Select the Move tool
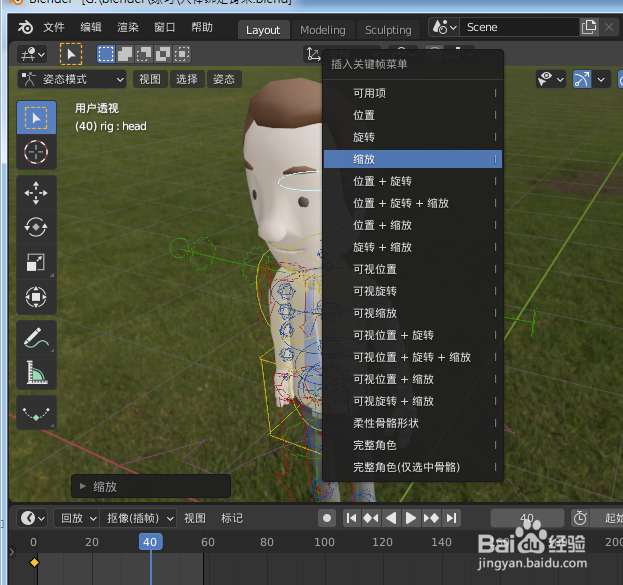 point(36,193)
